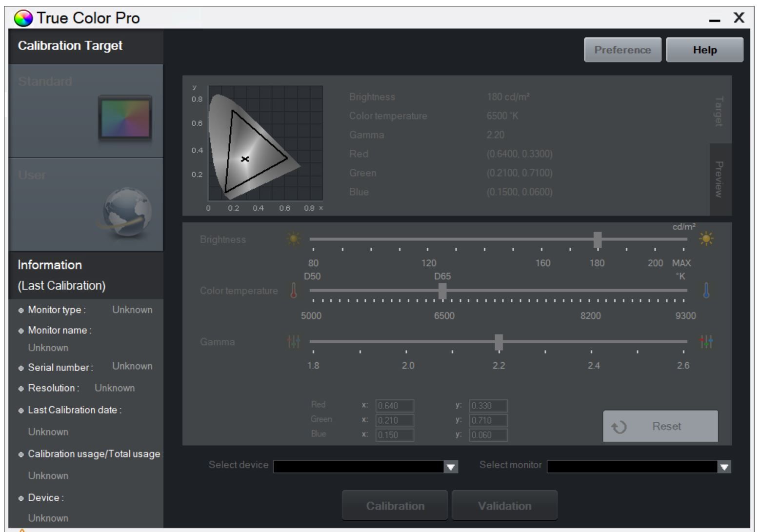This screenshot has height=532, width=760.
Task: Click the white point cross in chromaticity diagram
Action: tap(245, 159)
